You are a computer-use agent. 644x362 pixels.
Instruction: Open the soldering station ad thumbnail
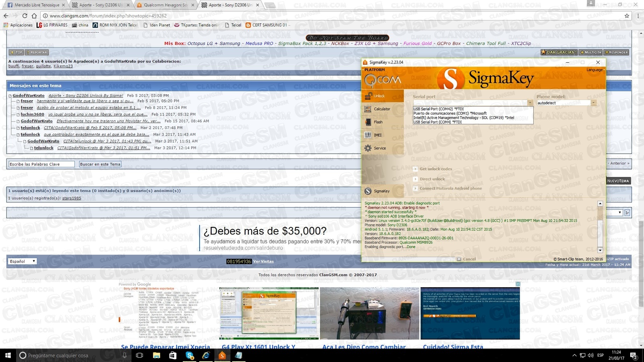point(369,313)
